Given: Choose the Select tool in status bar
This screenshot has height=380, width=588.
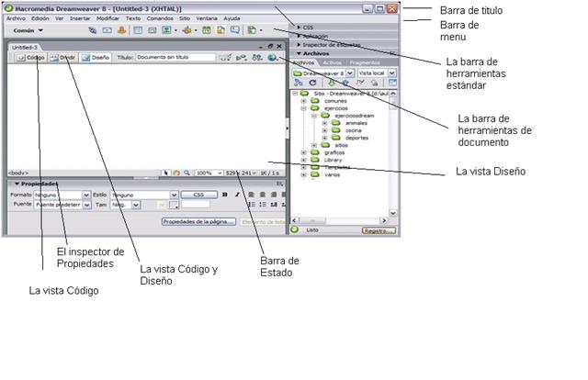Looking at the screenshot, I should [x=165, y=173].
